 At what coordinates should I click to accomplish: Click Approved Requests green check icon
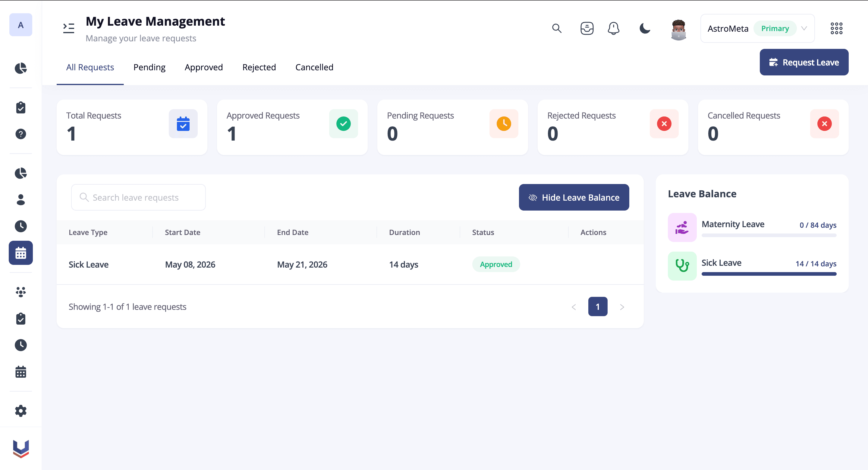pos(343,123)
